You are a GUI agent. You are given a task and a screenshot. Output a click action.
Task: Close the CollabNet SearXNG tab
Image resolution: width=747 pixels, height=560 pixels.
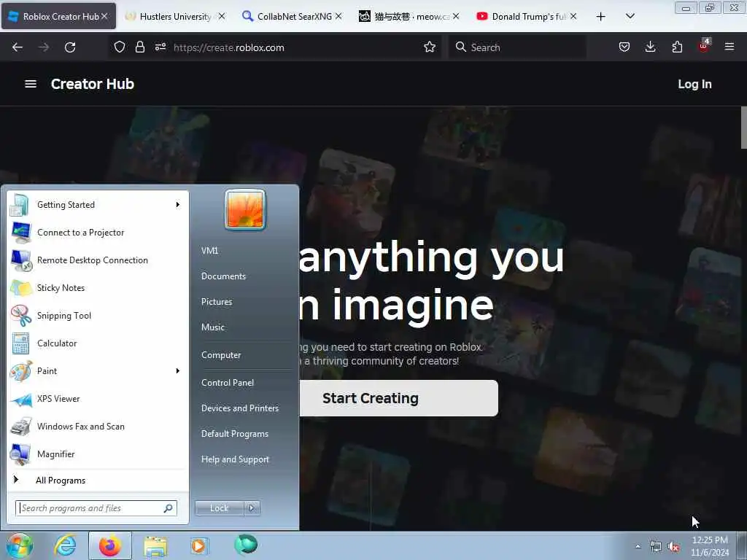pos(338,16)
